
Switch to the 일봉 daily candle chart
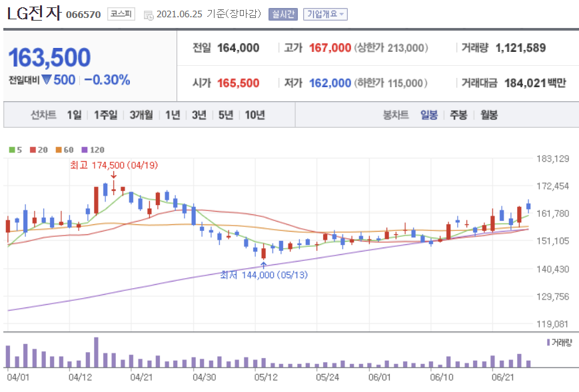point(429,115)
